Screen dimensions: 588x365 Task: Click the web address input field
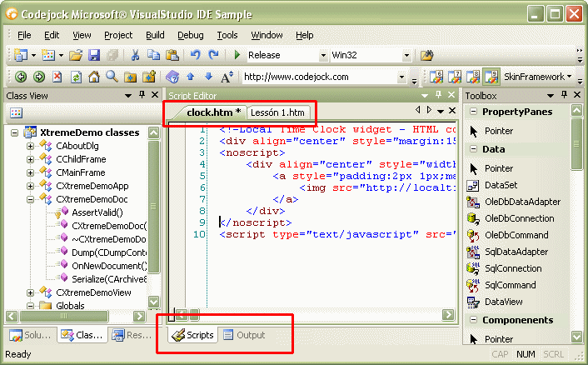click(x=320, y=77)
